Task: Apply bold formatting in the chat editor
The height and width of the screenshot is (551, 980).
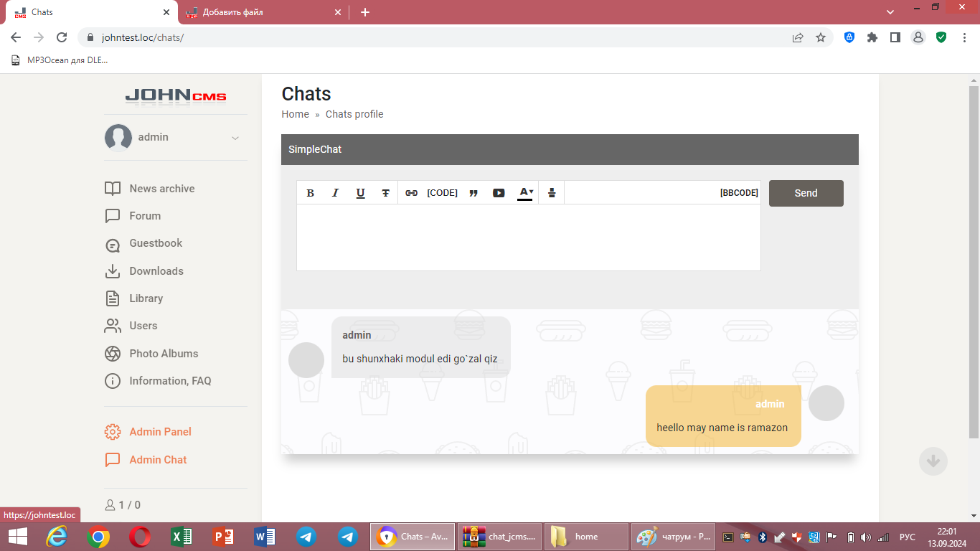Action: 311,193
